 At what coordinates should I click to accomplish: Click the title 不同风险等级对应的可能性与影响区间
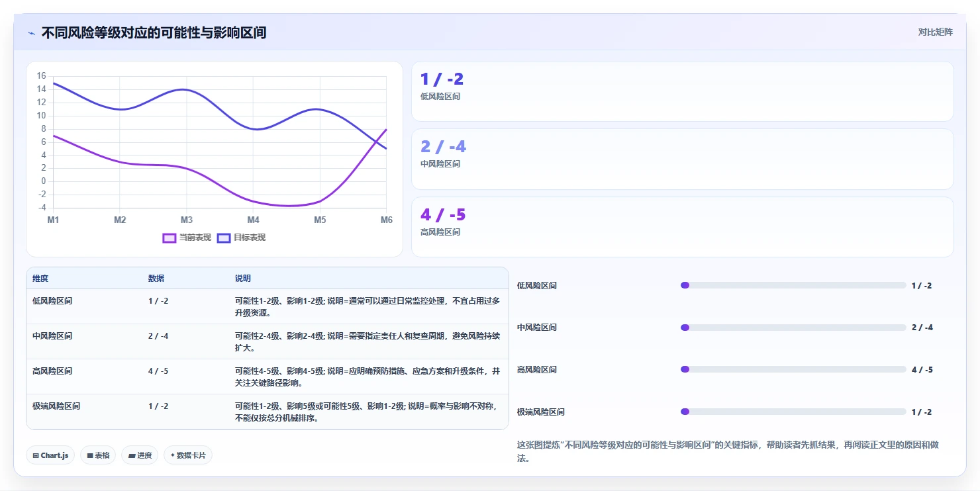(x=154, y=32)
